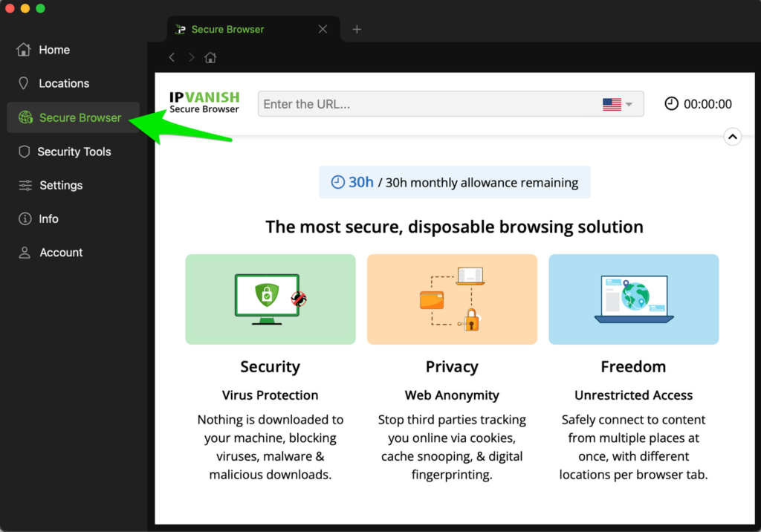Click the Privacy illustration card
The image size is (761, 532).
click(452, 299)
